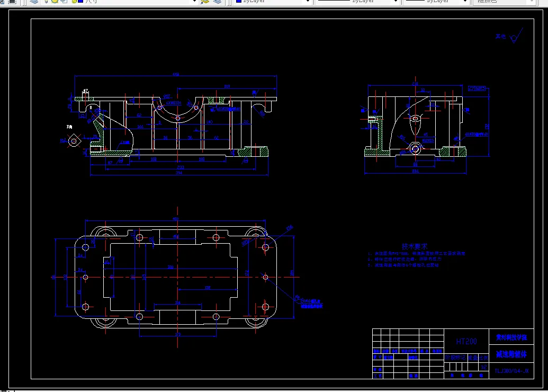The height and width of the screenshot is (392, 548).
Task: Select the B向 view label
Action: tap(69, 127)
